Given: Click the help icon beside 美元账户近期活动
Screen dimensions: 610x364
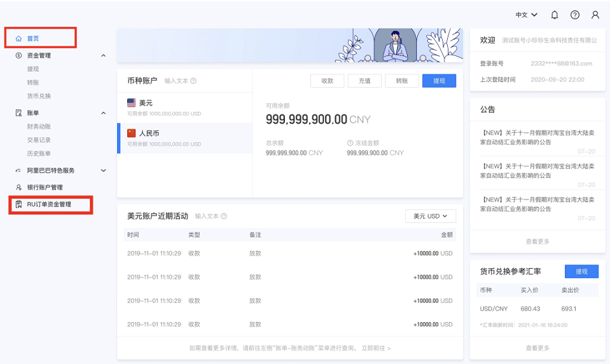Looking at the screenshot, I should pyautogui.click(x=224, y=216).
